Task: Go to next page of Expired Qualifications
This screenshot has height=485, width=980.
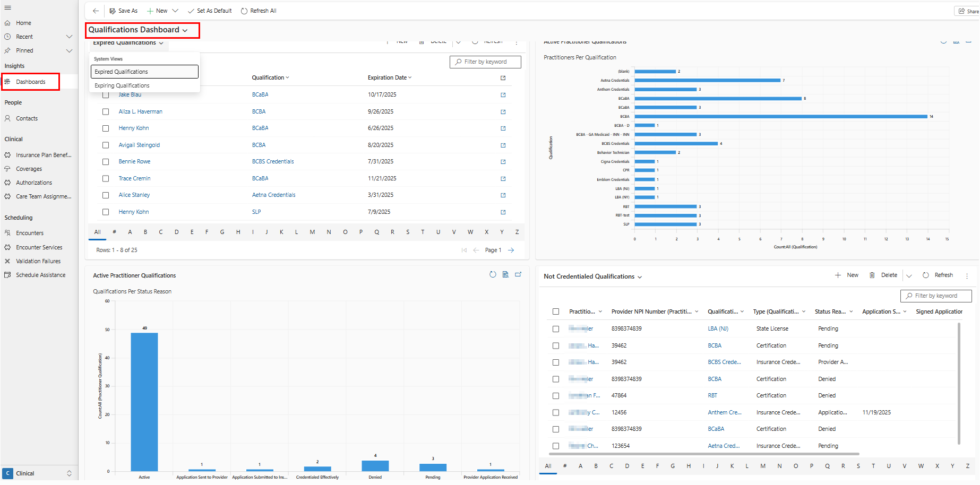Action: [511, 250]
